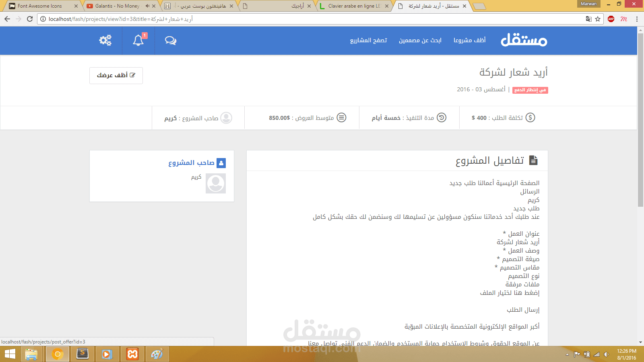
Task: Open ابحث عن مصممين nav link
Action: pyautogui.click(x=420, y=40)
